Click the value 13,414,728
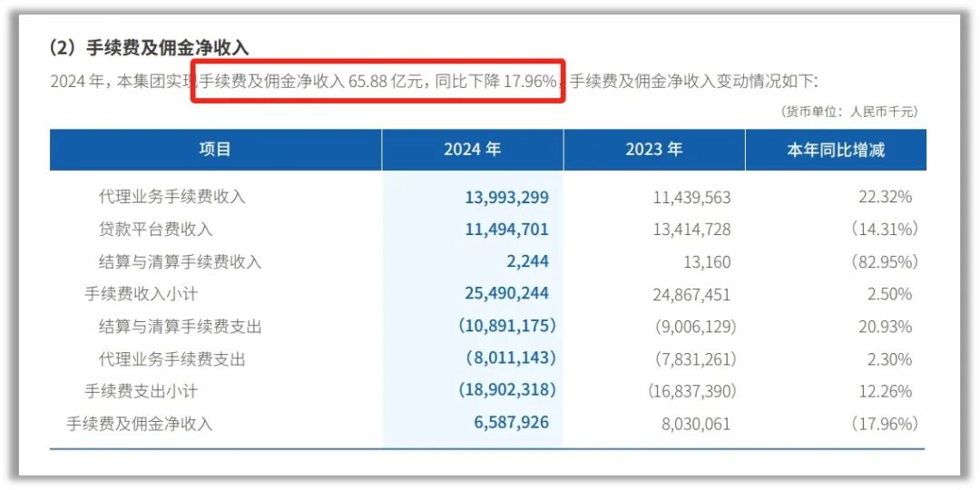This screenshot has height=490, width=980. click(x=691, y=230)
